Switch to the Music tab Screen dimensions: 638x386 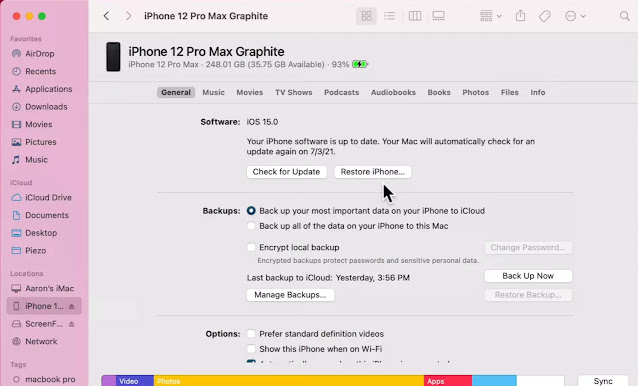pyautogui.click(x=214, y=92)
